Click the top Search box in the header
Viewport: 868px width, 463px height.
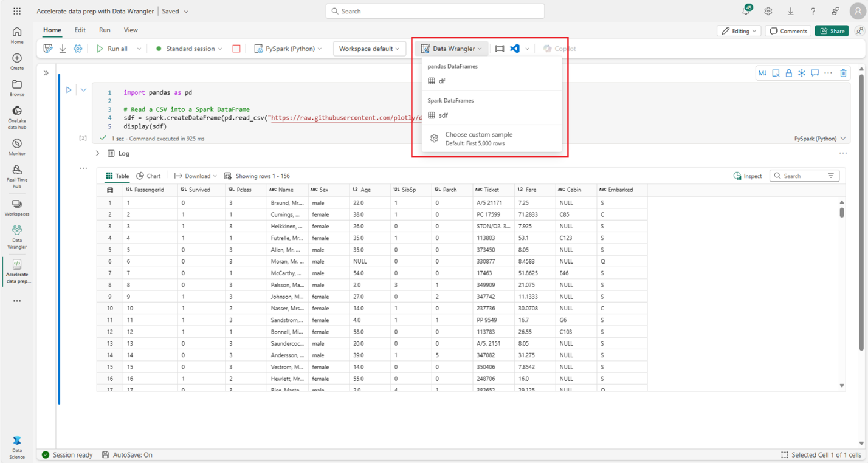pyautogui.click(x=435, y=11)
